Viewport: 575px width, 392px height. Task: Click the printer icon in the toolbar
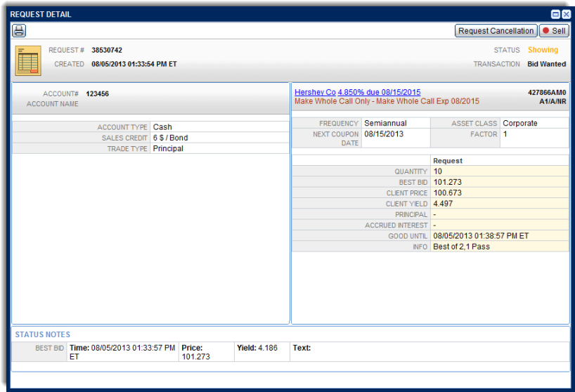(19, 30)
